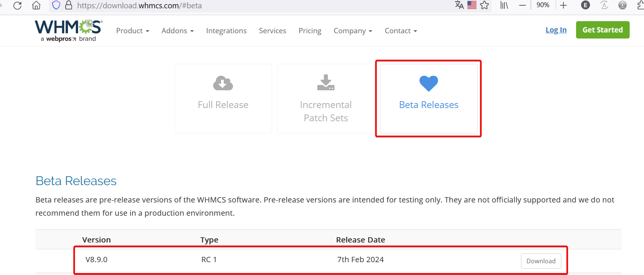Open the round E account icon

pos(586,5)
